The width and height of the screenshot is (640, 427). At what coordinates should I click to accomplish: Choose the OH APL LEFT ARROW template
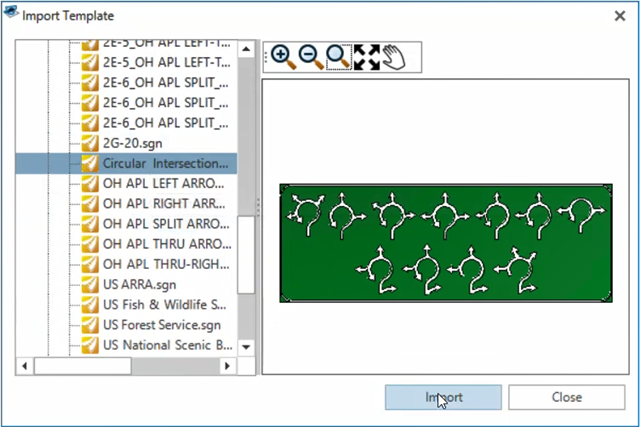point(163,184)
